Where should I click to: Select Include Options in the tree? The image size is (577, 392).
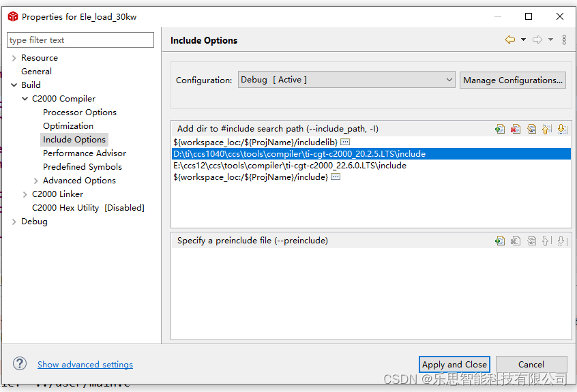74,139
